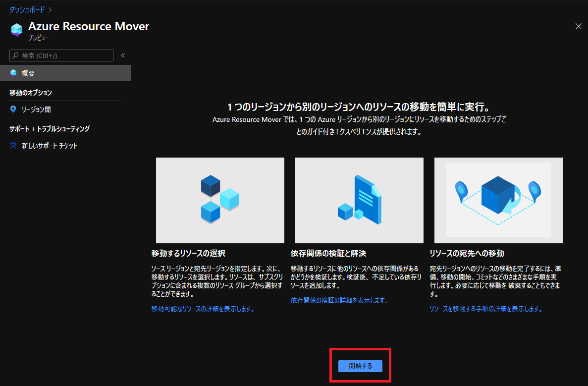This screenshot has height=386, width=588.
Task: Click the 移動のオプション section label
Action: pyautogui.click(x=31, y=93)
